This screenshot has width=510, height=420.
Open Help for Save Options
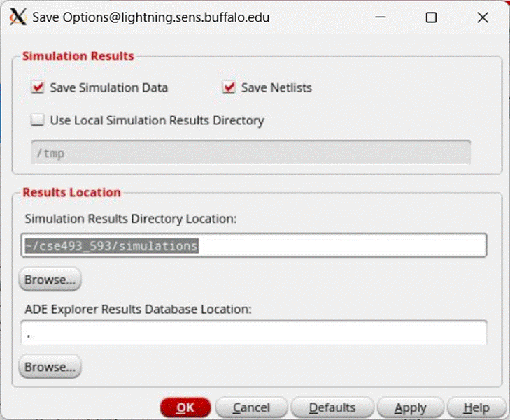pos(476,407)
